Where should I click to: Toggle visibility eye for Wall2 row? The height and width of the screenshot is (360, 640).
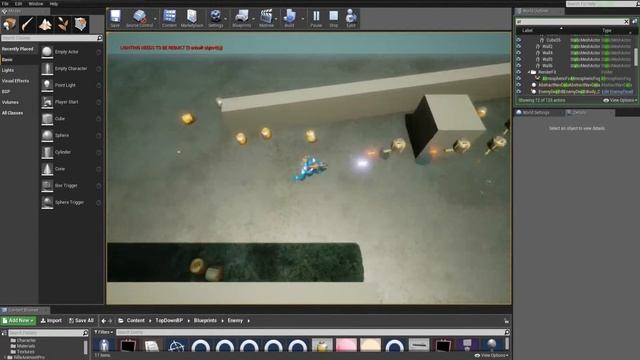(518, 47)
